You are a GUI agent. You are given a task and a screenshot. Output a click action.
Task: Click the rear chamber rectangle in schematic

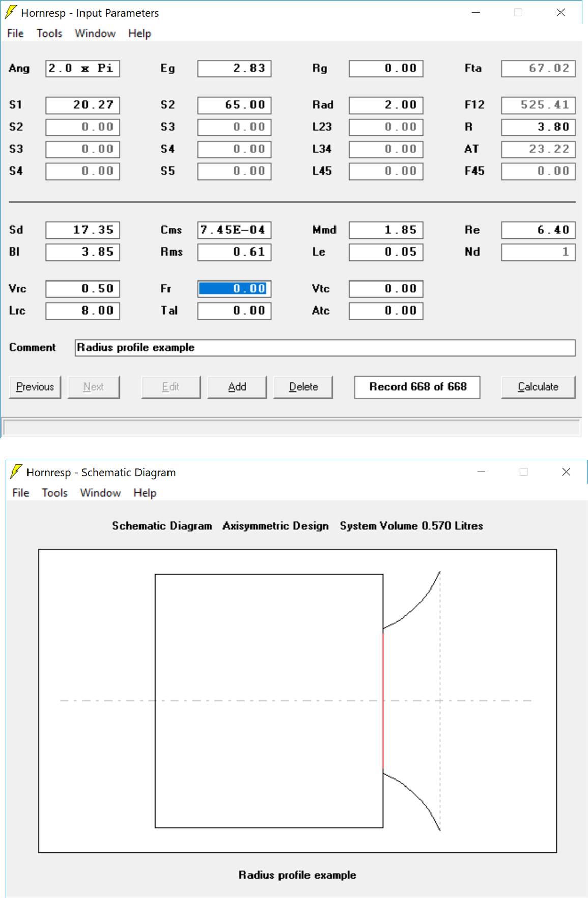click(x=269, y=700)
